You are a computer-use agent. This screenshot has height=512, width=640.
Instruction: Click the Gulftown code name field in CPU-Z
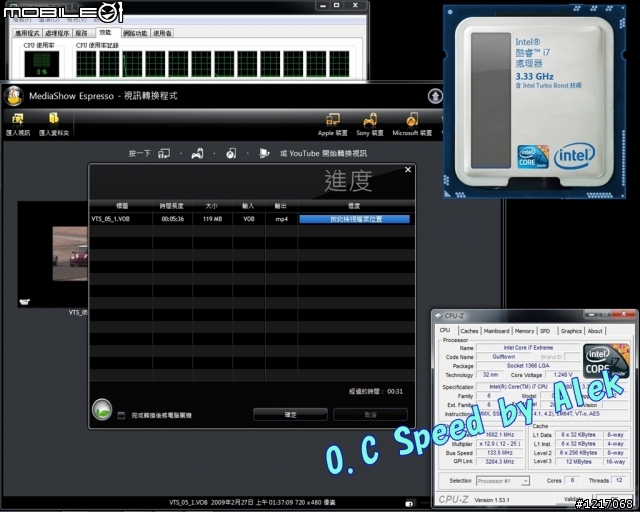click(x=503, y=356)
